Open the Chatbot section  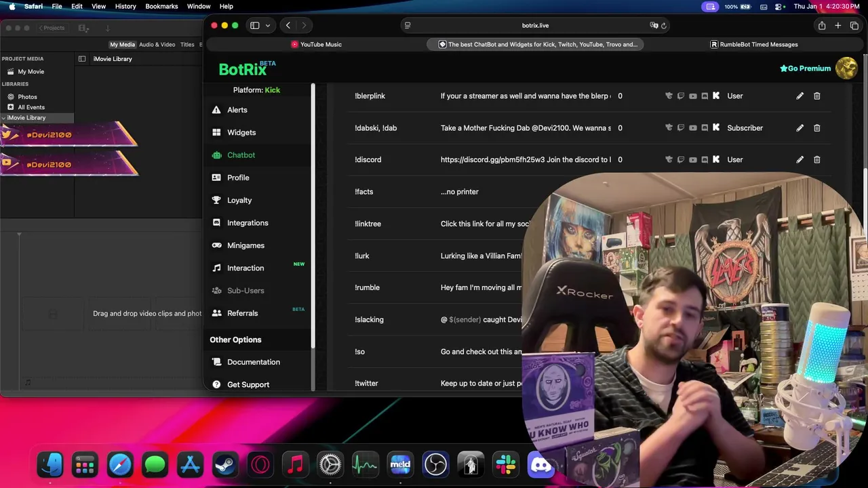(241, 155)
